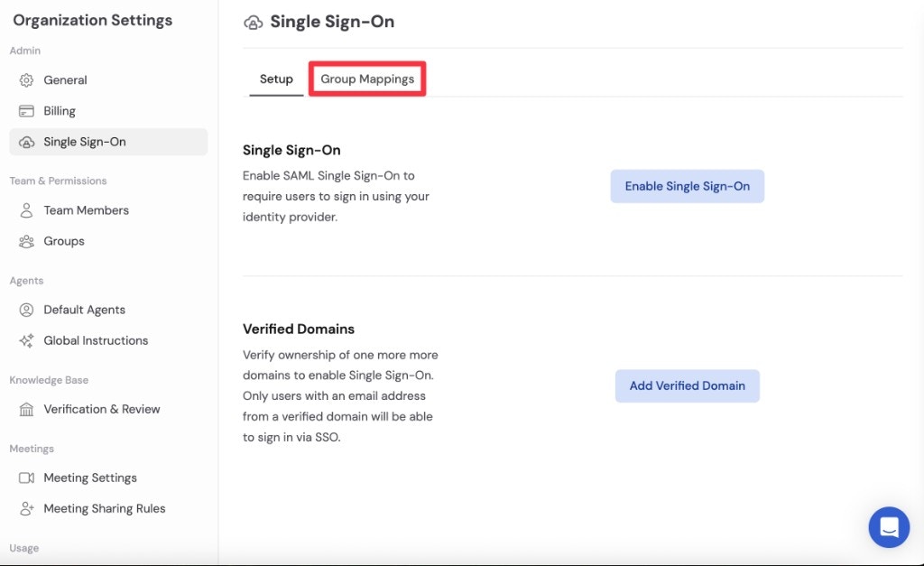Screen dimensions: 924x566
Task: Open Billing using the card icon
Action: tap(27, 110)
